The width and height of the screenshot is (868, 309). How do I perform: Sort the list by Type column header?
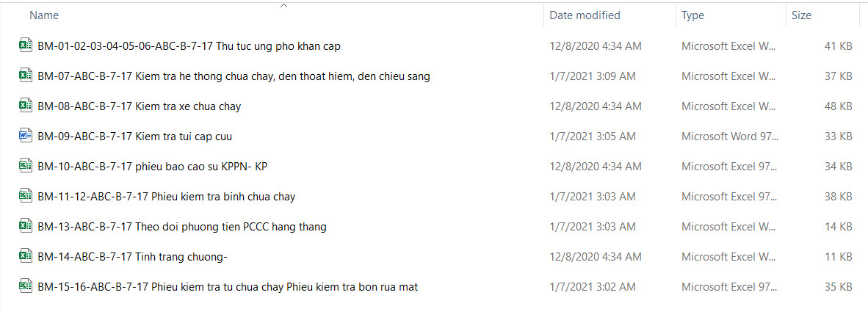click(692, 15)
